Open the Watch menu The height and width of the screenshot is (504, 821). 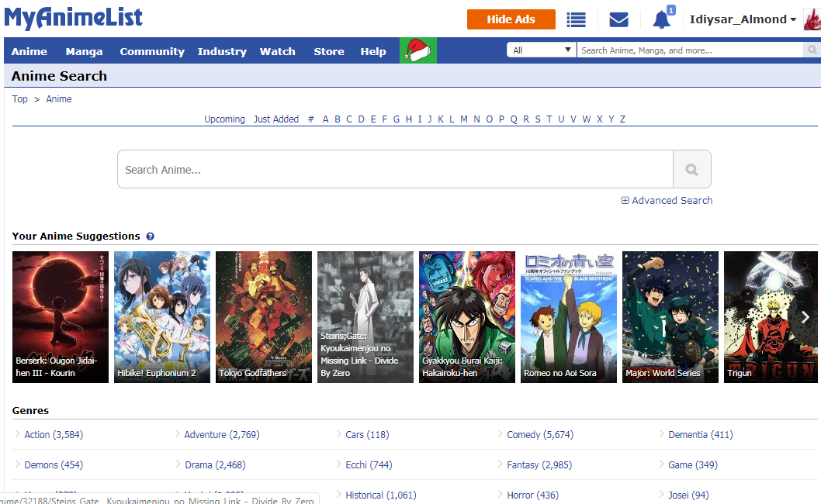(x=278, y=51)
